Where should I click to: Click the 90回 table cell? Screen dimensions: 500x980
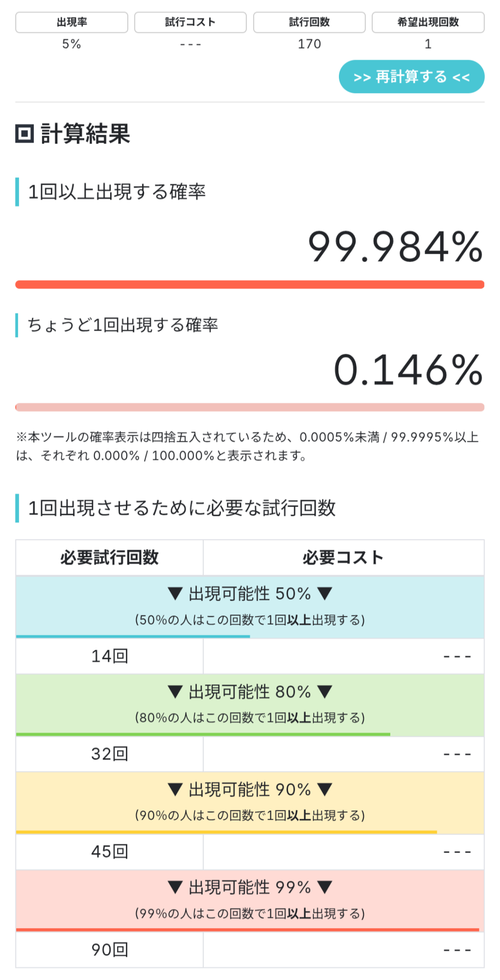109,950
